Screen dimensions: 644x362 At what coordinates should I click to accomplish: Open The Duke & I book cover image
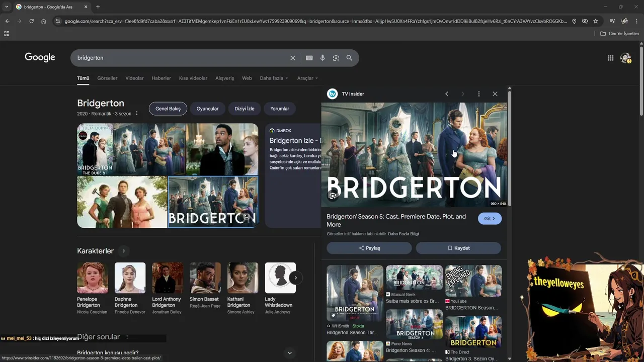(95, 149)
